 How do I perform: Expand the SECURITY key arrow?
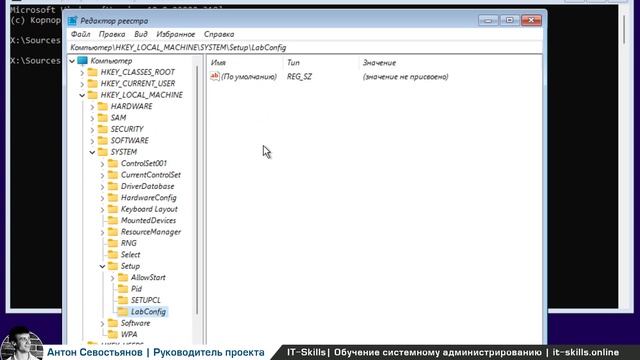tap(92, 129)
